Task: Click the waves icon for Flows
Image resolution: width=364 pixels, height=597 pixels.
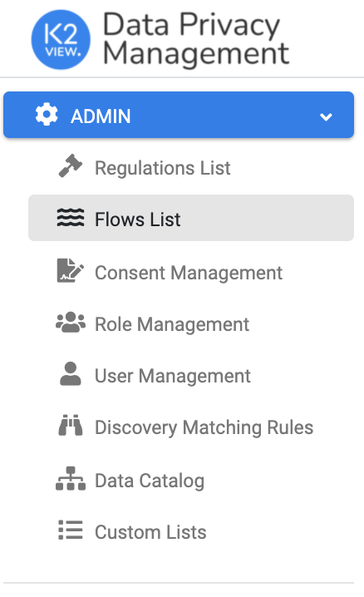Action: (71, 218)
